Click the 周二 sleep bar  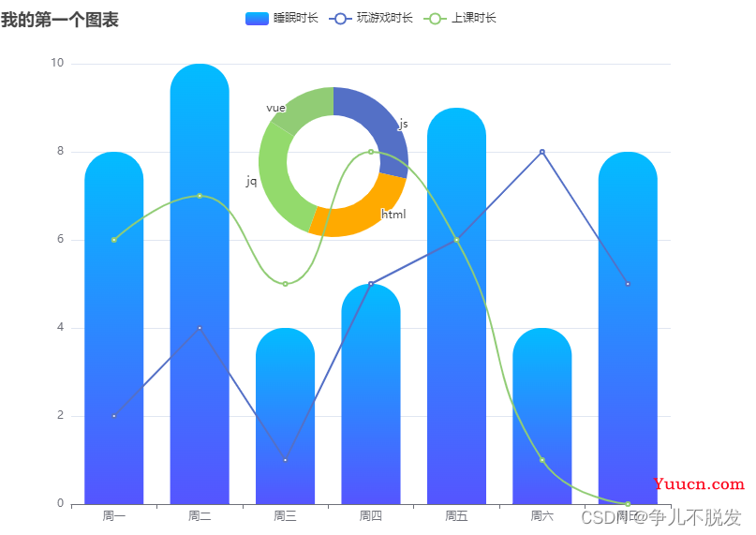200,284
